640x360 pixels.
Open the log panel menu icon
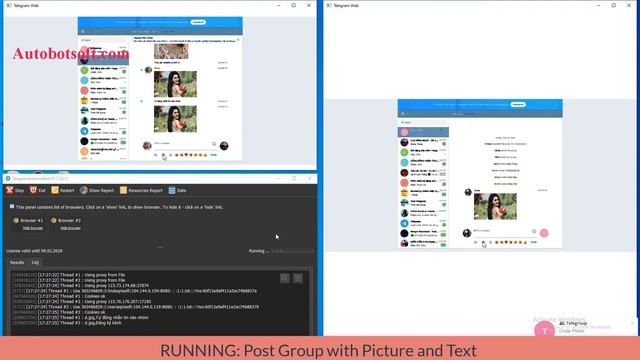298,278
